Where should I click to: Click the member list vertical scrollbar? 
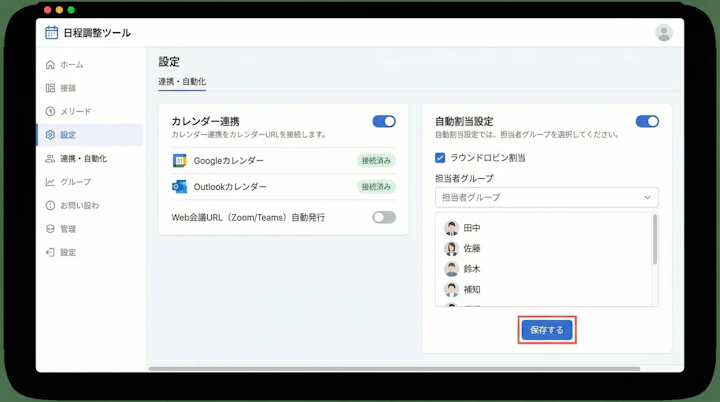pyautogui.click(x=655, y=240)
